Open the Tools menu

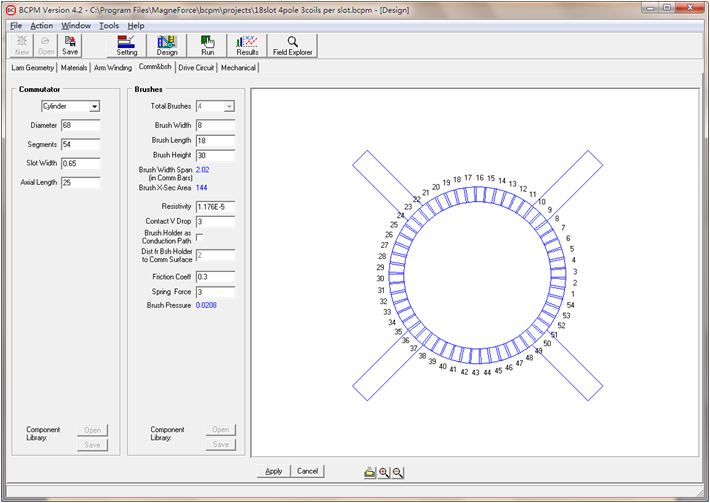(x=108, y=25)
